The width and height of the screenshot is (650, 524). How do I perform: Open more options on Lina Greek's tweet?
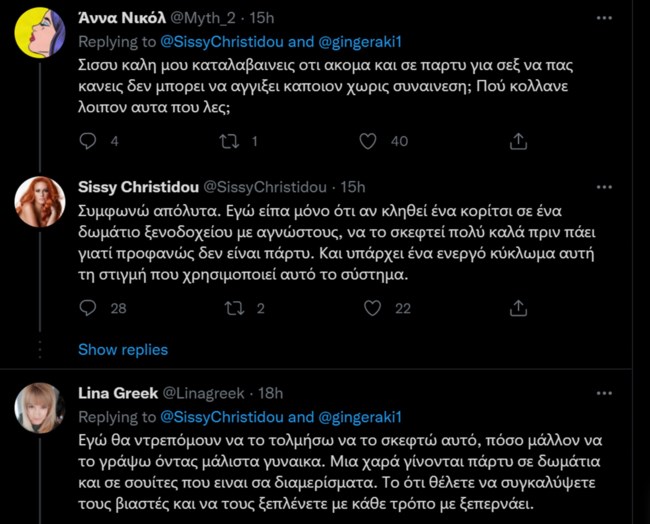coord(604,390)
